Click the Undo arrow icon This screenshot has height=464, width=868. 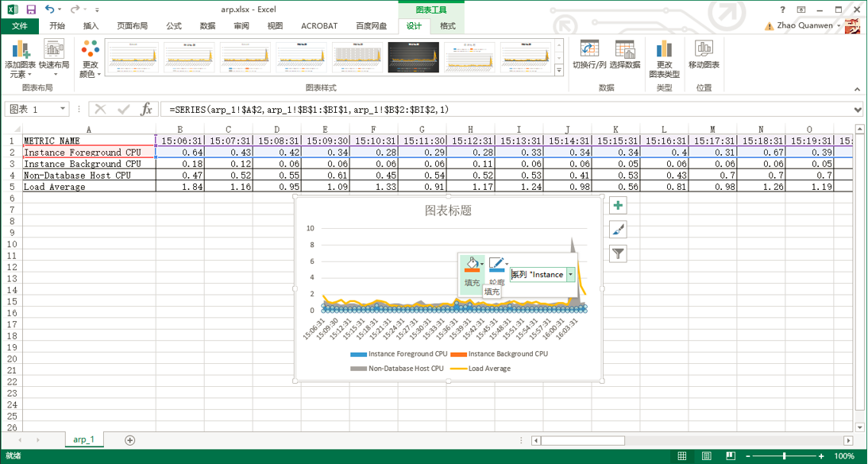click(50, 10)
